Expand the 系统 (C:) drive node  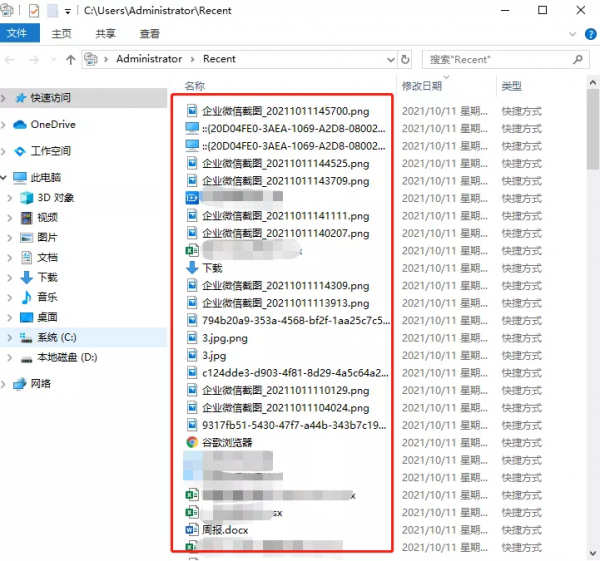coord(10,338)
